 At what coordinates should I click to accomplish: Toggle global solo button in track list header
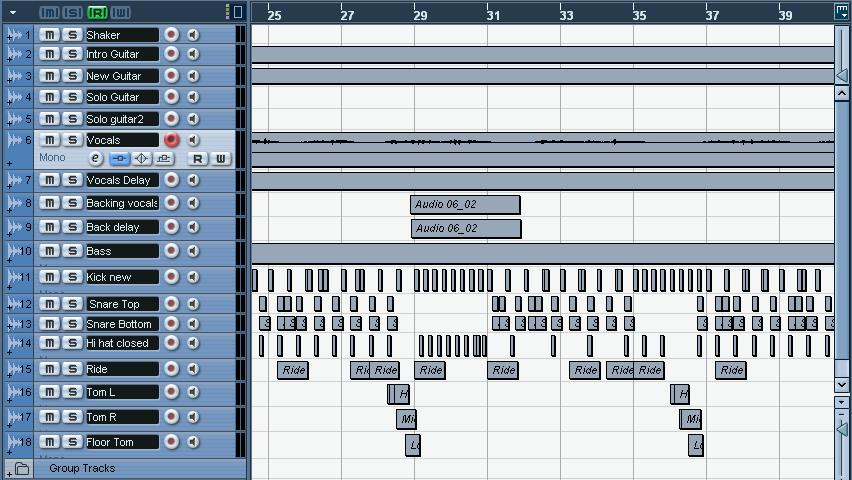(73, 13)
